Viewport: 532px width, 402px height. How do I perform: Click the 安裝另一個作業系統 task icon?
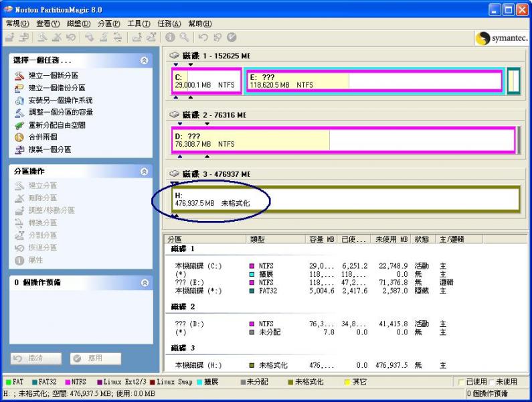(19, 100)
